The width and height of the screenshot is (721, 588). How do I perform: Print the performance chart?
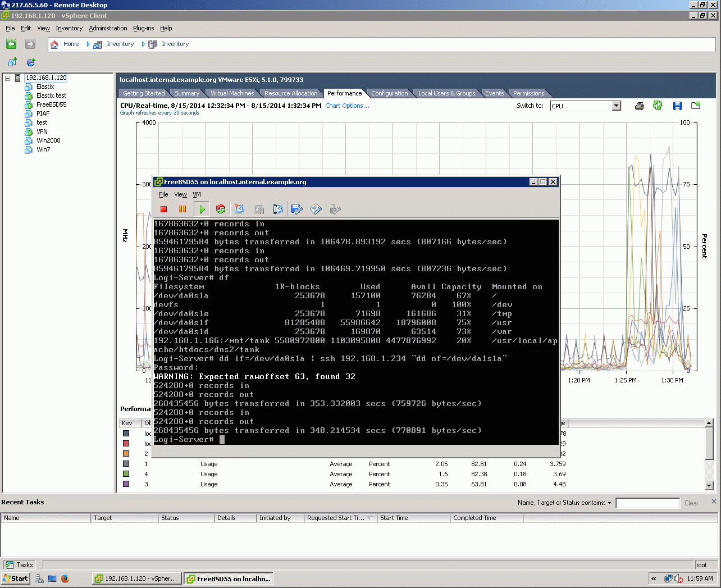[639, 106]
